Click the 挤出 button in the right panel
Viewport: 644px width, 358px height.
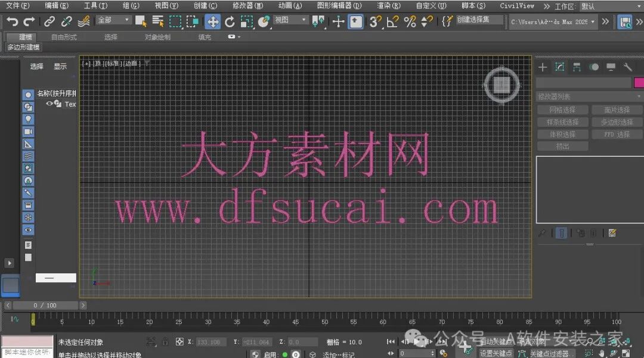coord(563,145)
